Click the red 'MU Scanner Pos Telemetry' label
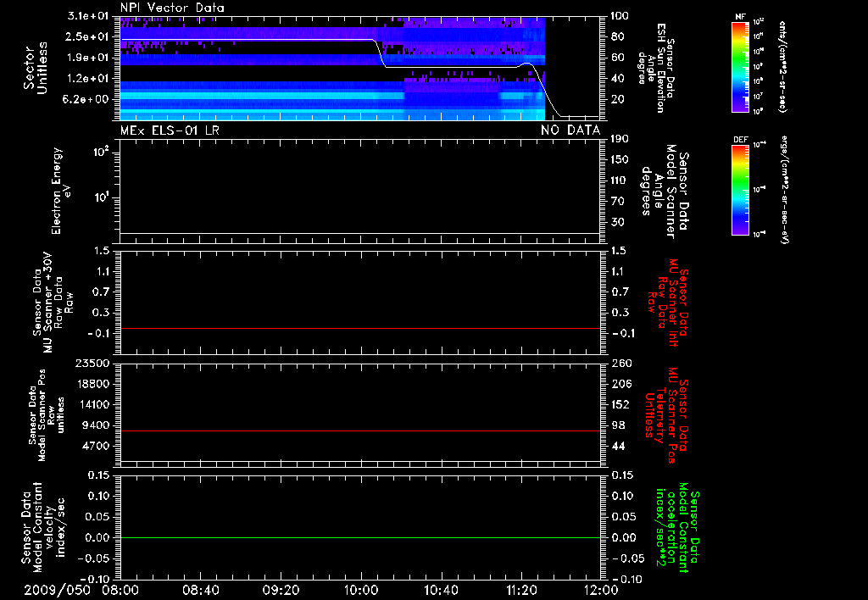Image resolution: width=868 pixels, height=600 pixels. (x=666, y=415)
